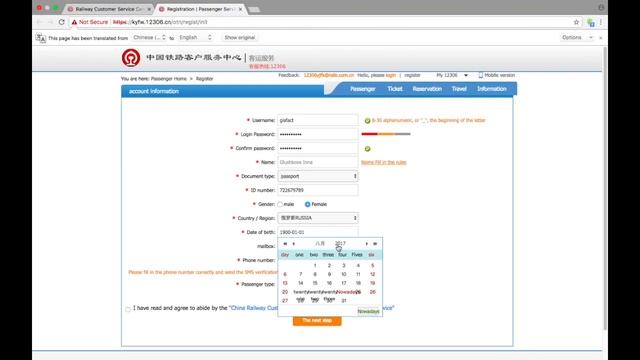This screenshot has height=360, width=640.
Task: Jump to previous year in calendar
Action: pyautogui.click(x=285, y=244)
